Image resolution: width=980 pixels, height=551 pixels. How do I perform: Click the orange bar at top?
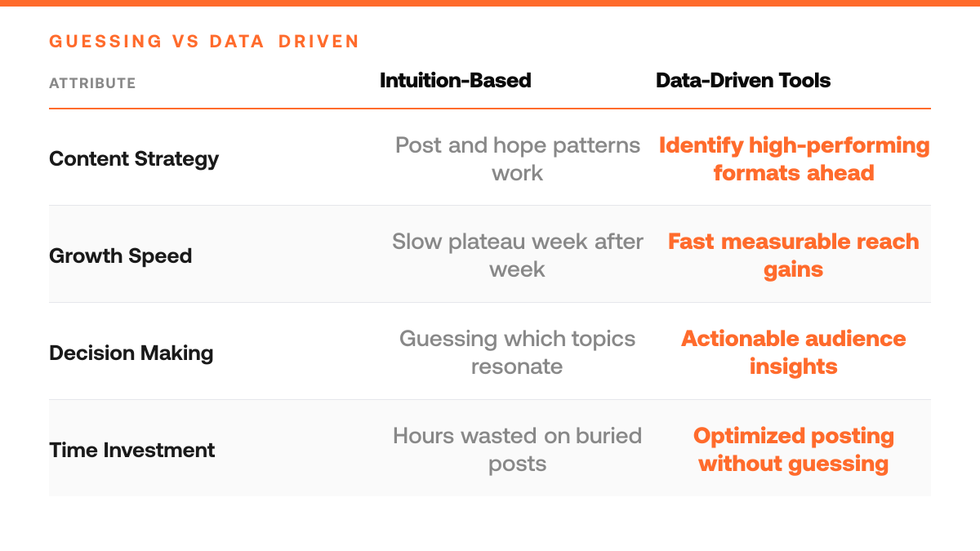[490, 2]
